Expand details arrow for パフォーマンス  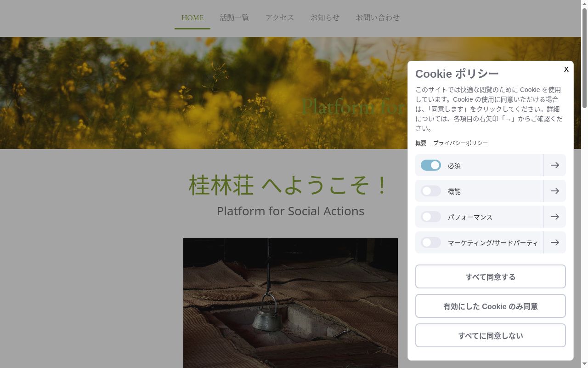pos(554,217)
